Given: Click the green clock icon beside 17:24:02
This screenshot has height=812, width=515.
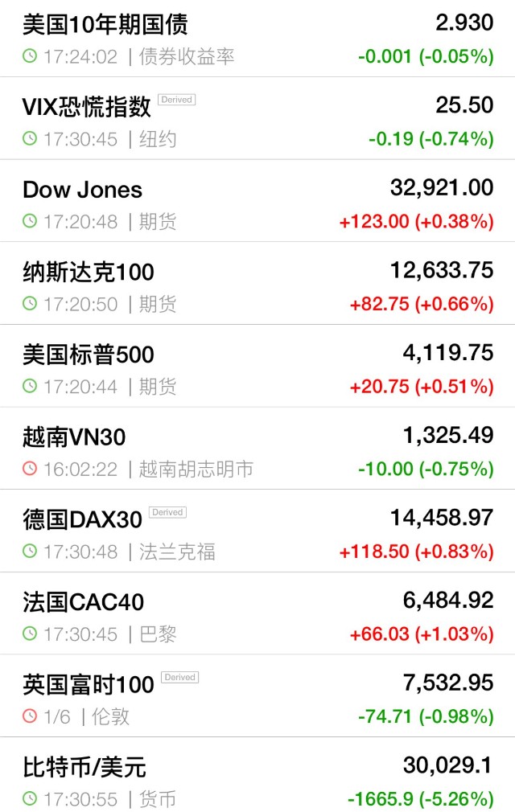Looking at the screenshot, I should click(x=30, y=56).
